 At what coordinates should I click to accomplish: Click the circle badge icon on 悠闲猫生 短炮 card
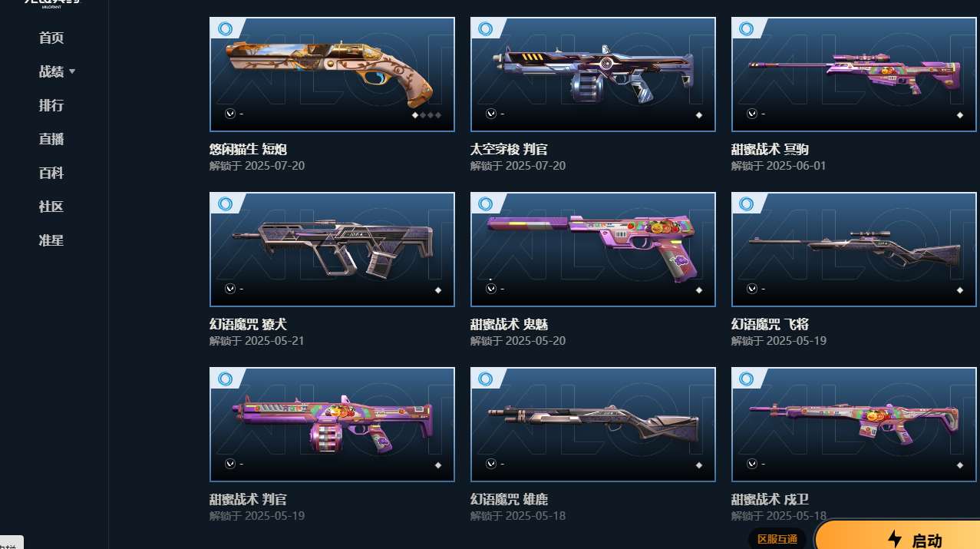click(225, 28)
